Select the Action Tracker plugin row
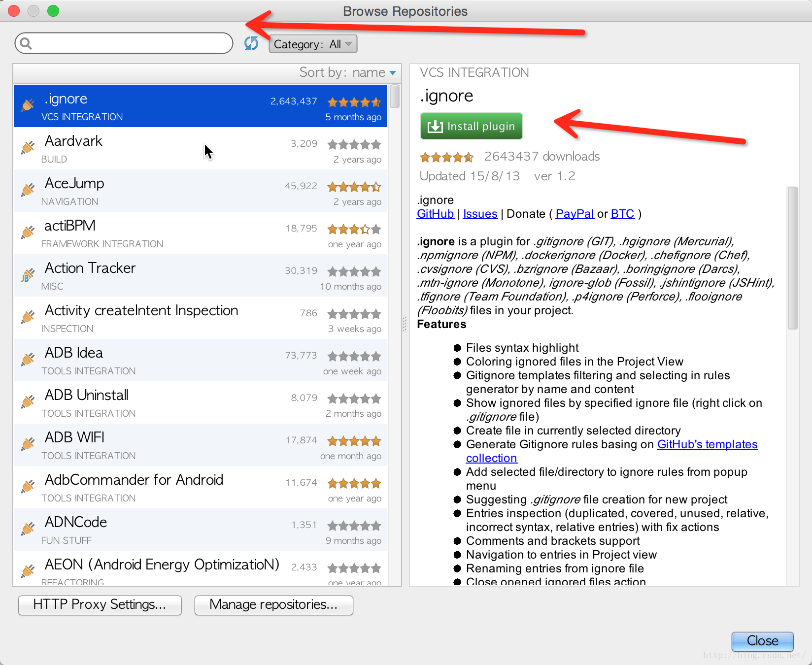812x665 pixels. pos(201,275)
